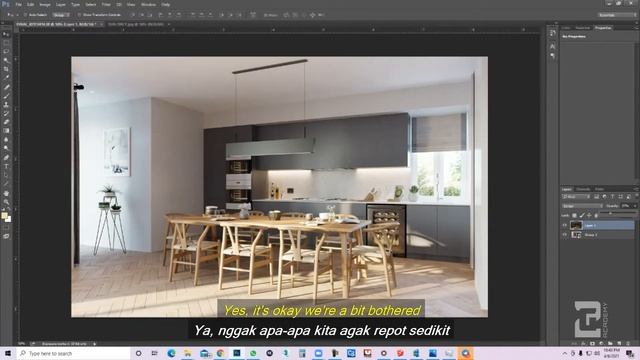
Task: Click the Windows search box
Action: (73, 353)
